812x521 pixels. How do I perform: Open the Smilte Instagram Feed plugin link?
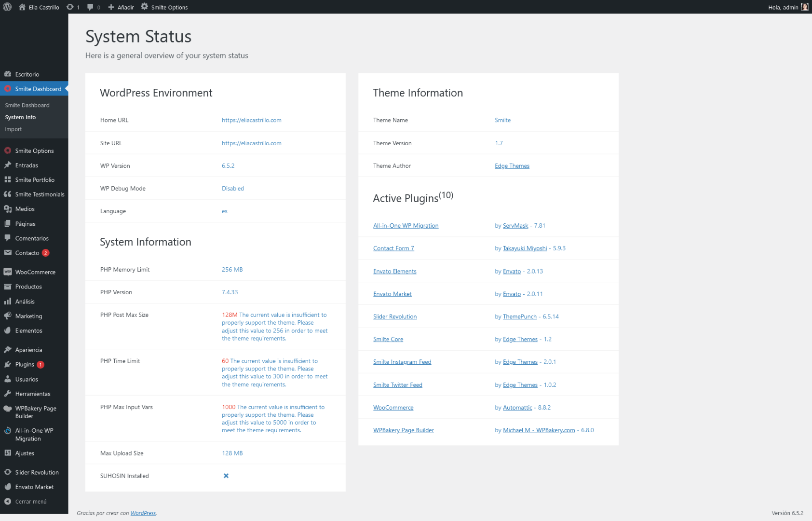pos(402,362)
